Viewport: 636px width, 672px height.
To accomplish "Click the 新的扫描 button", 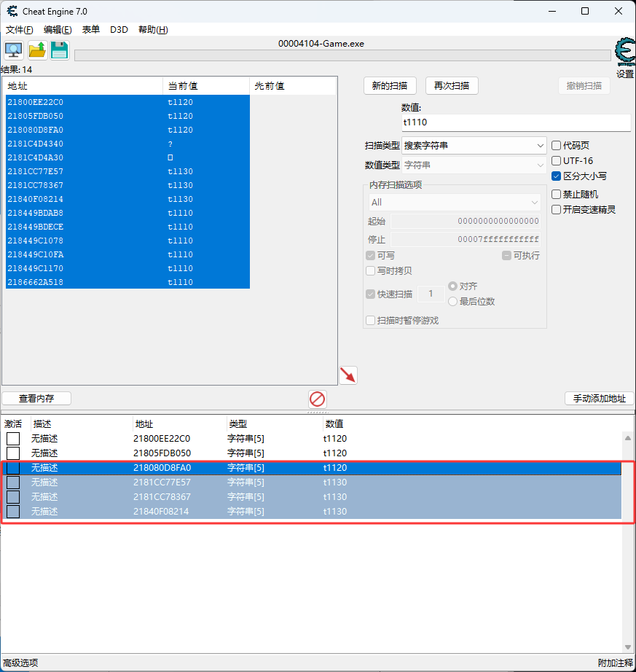I will (390, 86).
